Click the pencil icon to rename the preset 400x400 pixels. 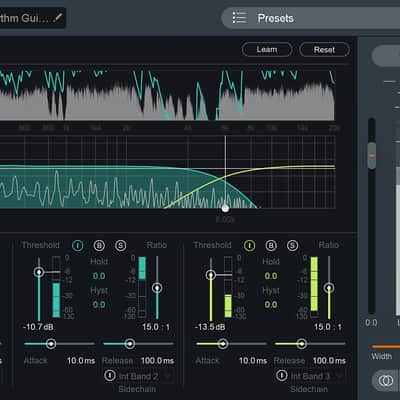point(58,17)
